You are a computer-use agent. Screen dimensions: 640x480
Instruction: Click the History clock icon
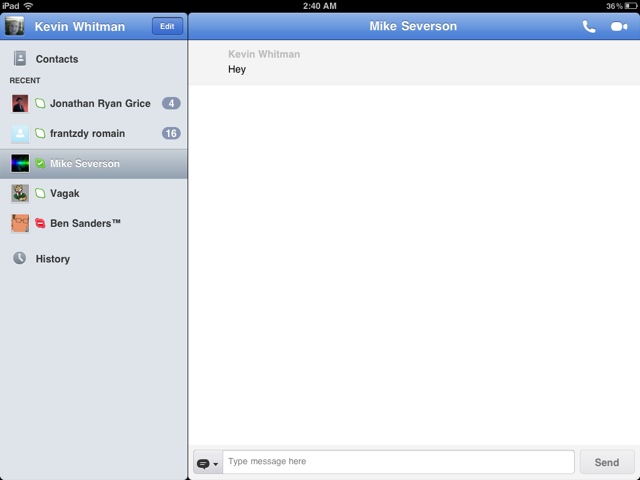[20, 258]
